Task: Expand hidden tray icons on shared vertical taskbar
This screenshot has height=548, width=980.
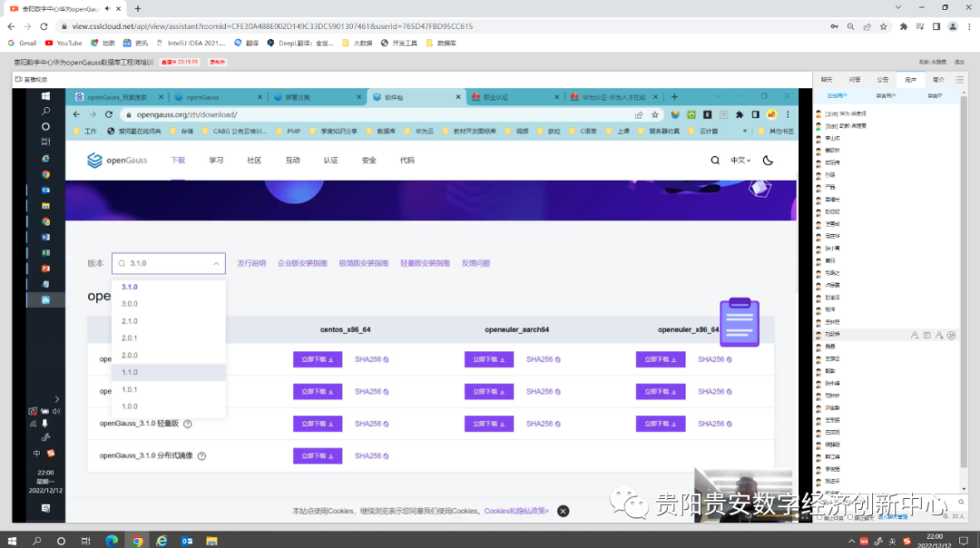Action: (56, 399)
